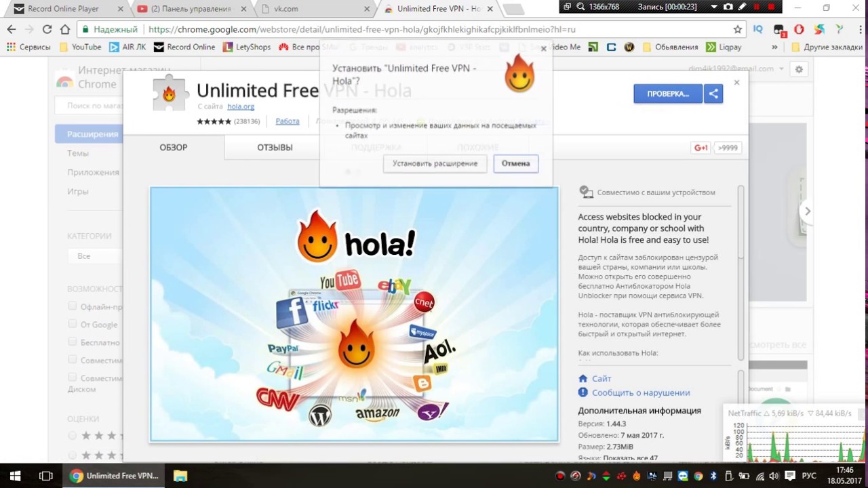Click the colorful pinwheel extension icon
868x488 pixels.
click(x=819, y=30)
